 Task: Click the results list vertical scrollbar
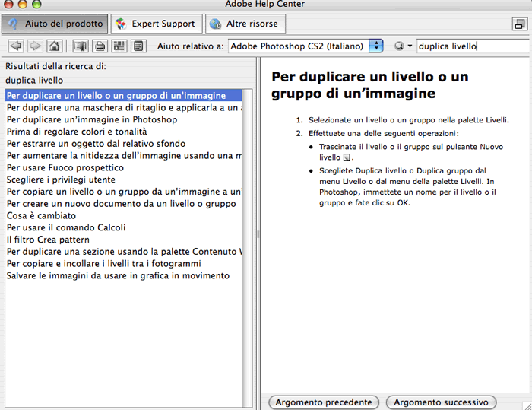tap(247, 248)
